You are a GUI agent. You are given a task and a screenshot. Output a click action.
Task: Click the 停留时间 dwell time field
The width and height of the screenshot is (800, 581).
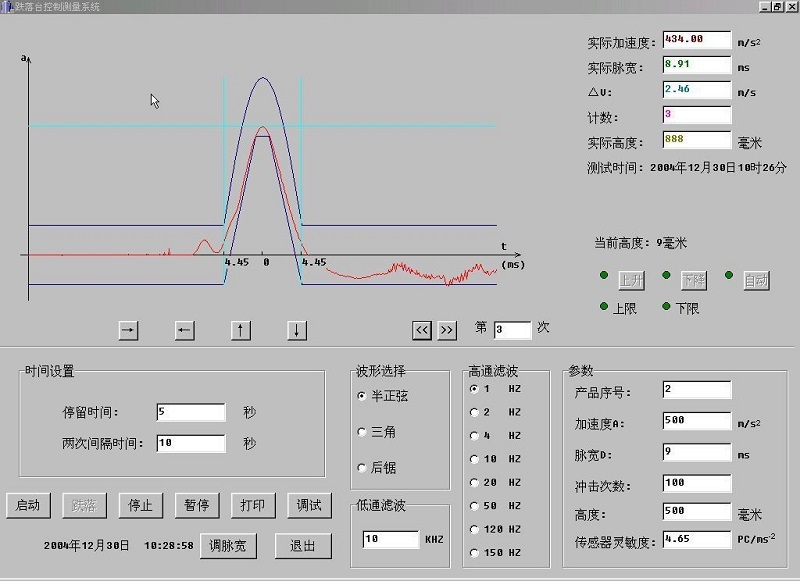[191, 411]
